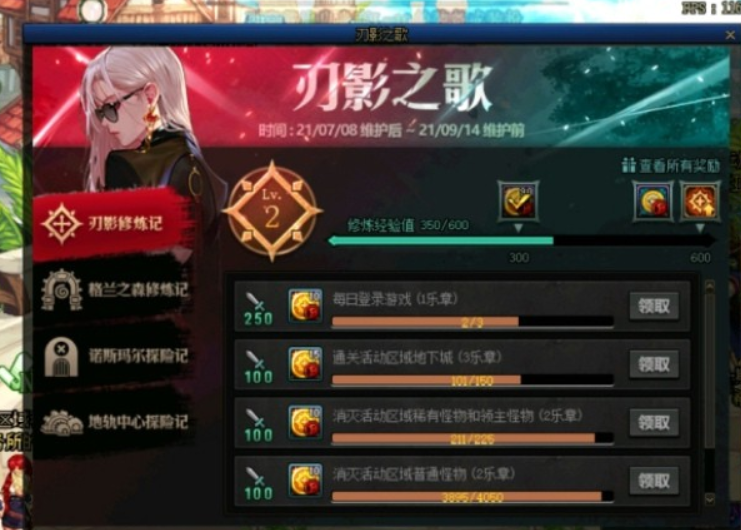Click the Lv. 2 level emblem

point(272,212)
